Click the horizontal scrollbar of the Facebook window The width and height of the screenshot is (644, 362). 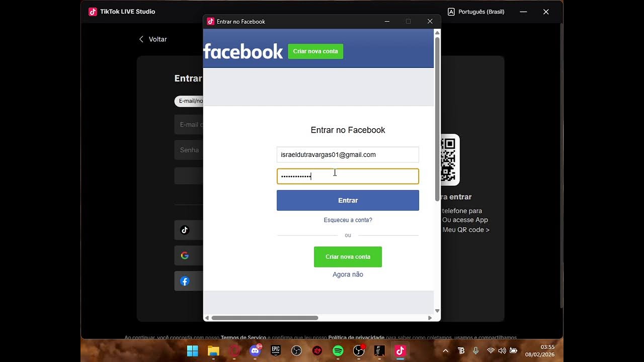[x=265, y=318]
